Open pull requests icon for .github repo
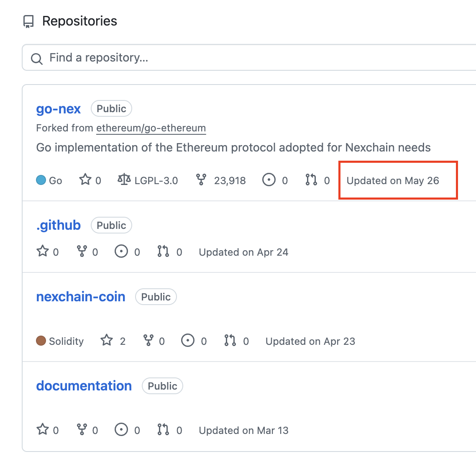The height and width of the screenshot is (467, 476). [163, 251]
